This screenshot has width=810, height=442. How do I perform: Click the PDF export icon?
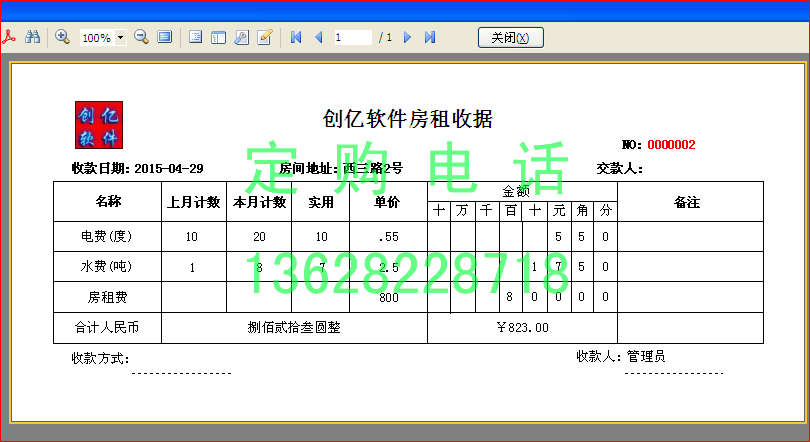(8, 37)
